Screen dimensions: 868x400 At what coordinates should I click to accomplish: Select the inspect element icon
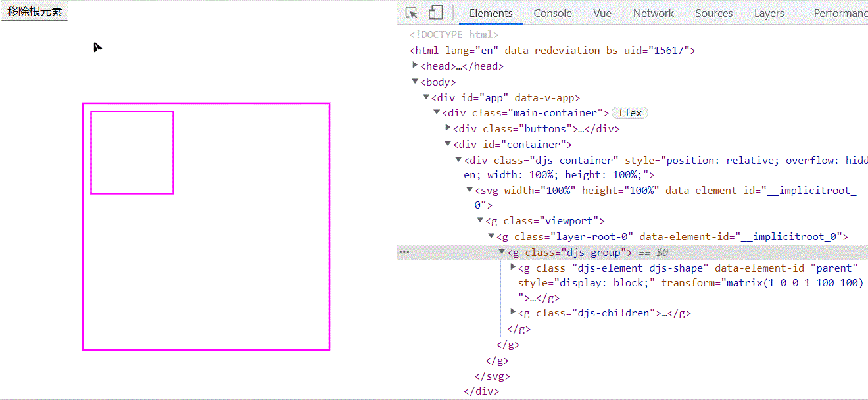coord(412,12)
